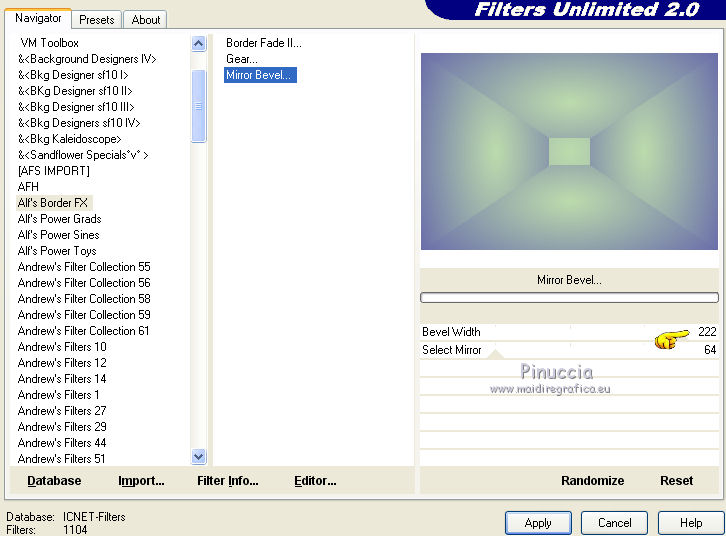The height and width of the screenshot is (536, 726).
Task: Select Andrew's Filter Collection 58
Action: [x=84, y=299]
